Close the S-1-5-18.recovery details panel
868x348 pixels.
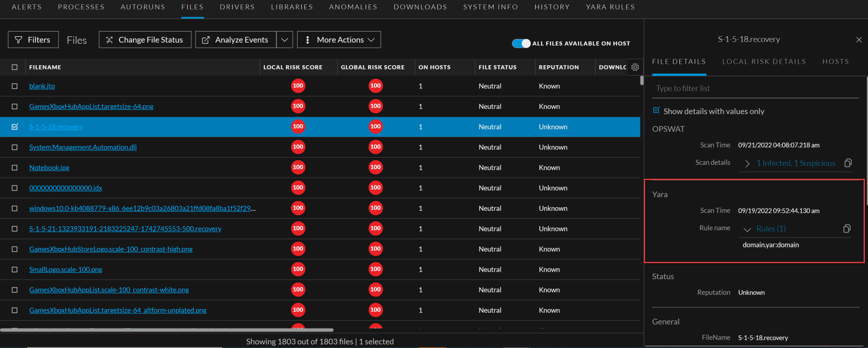coord(859,40)
